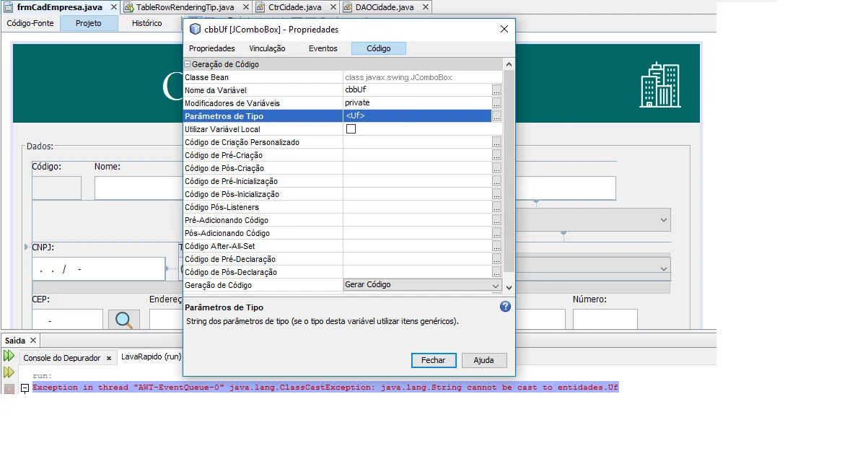Close the CtrCidade.java tab using its X

(332, 7)
